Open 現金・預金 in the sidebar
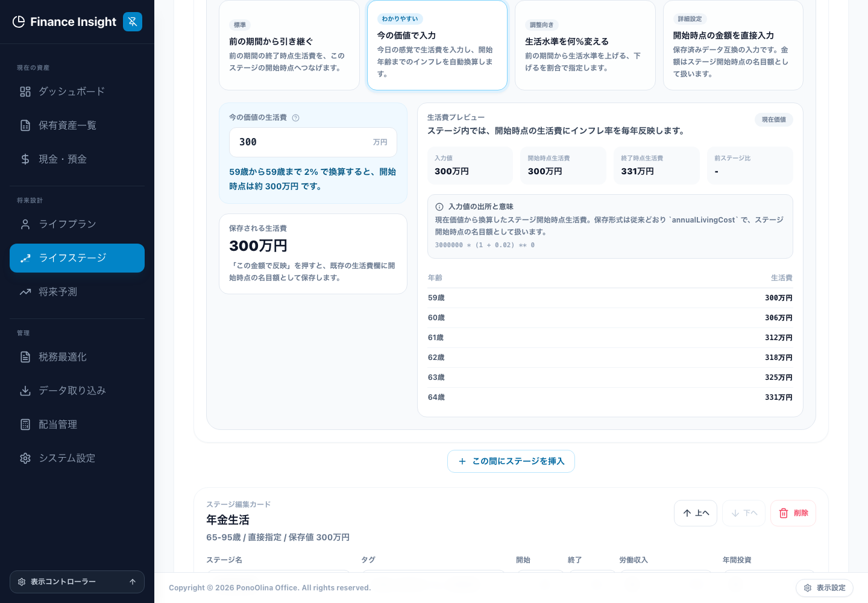868x603 pixels. pos(77,159)
